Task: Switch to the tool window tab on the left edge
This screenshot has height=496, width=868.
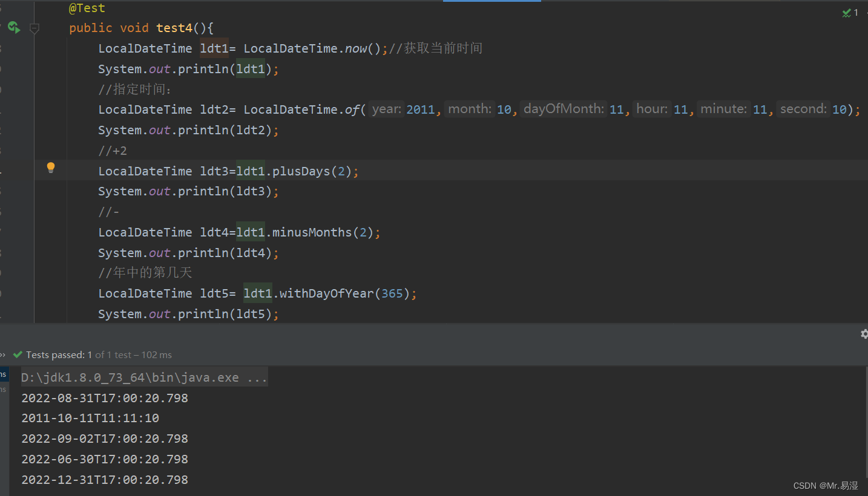Action: (3, 375)
